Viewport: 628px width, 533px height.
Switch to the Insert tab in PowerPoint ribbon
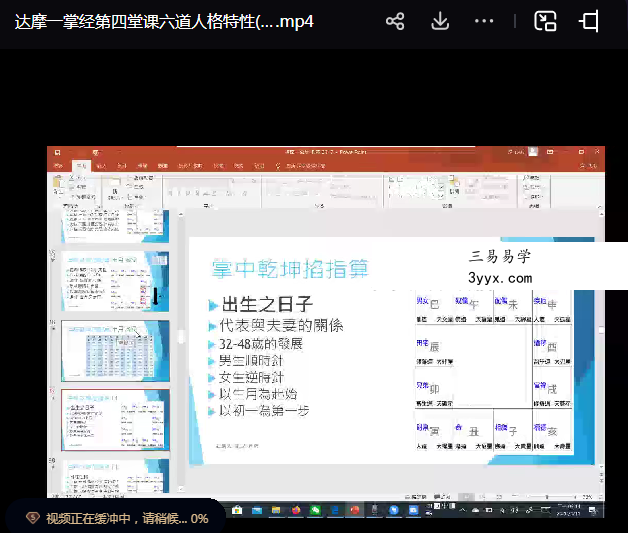coord(101,166)
